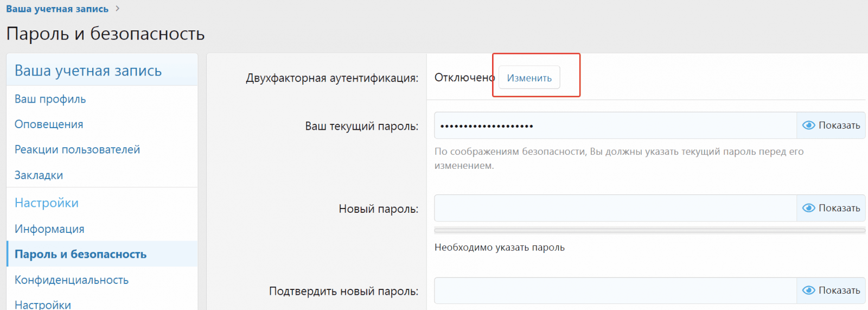868x310 pixels.
Task: Click into the Новый пароль field
Action: [615, 208]
